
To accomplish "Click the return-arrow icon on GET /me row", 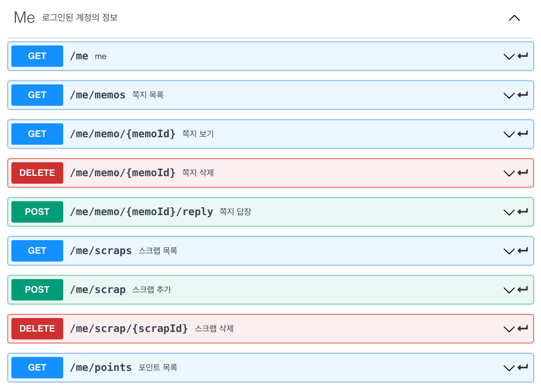I will coord(522,56).
